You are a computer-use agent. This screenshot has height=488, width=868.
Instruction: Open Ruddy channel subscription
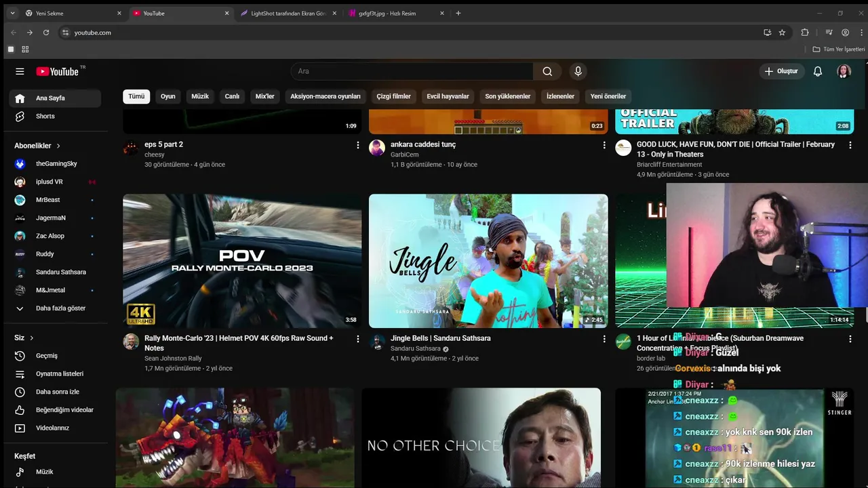point(55,254)
